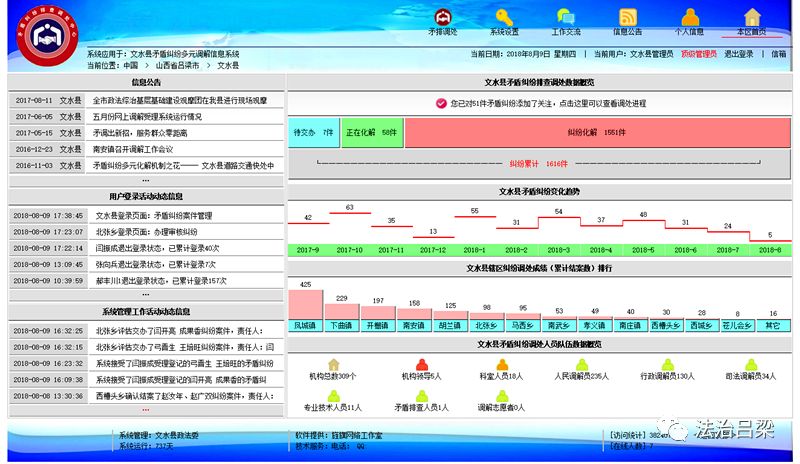Screen dimensions: 800x464
Task: Click the checkmark icon beside 关注 notice
Action: [441, 103]
